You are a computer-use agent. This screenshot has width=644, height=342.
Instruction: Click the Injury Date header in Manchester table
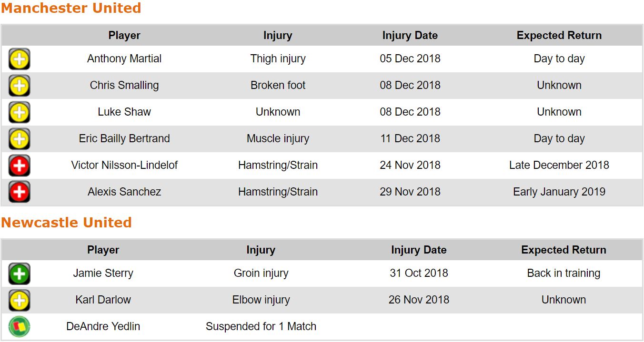(x=410, y=35)
